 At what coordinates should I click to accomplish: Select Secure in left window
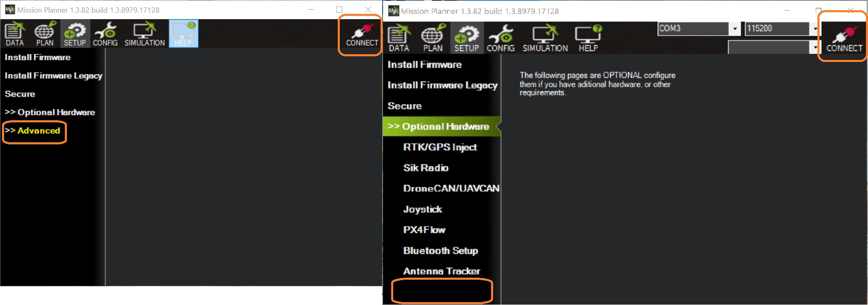click(x=20, y=94)
